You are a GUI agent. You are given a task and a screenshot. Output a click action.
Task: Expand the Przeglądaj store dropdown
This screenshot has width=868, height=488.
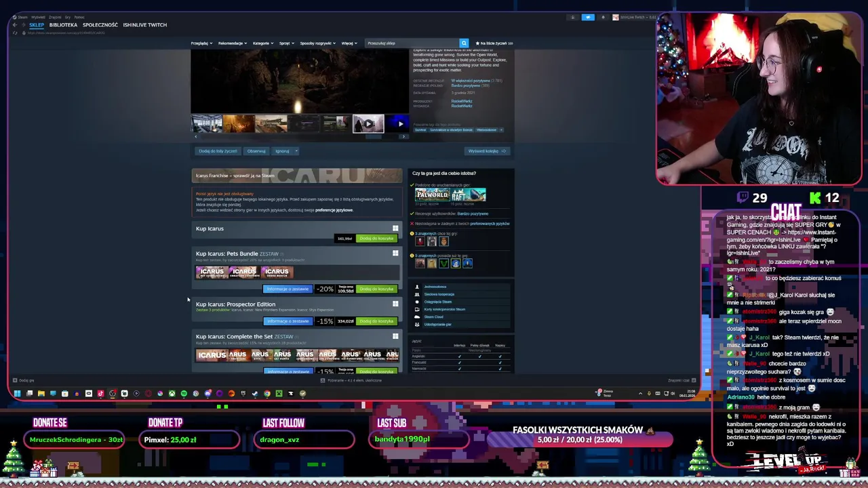coord(201,43)
